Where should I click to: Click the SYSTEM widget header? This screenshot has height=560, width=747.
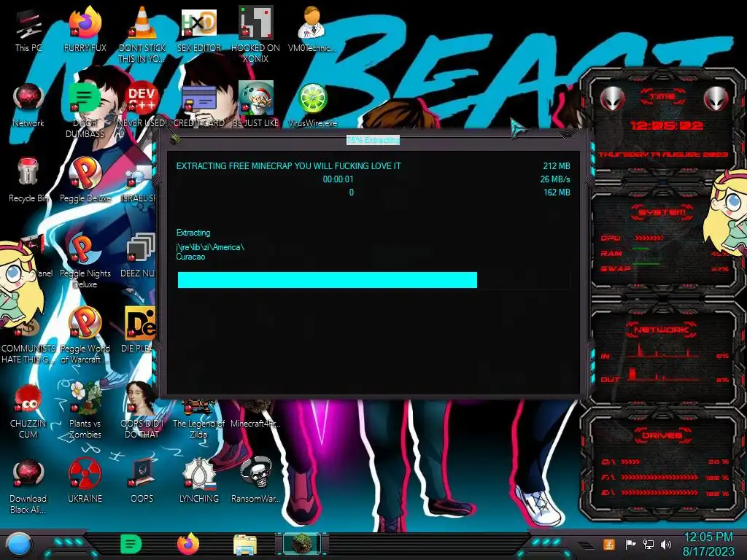tap(662, 212)
